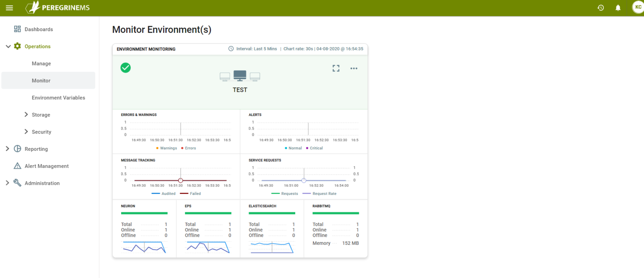The height and width of the screenshot is (278, 644).
Task: Open the Dashboards menu item
Action: pyautogui.click(x=39, y=29)
